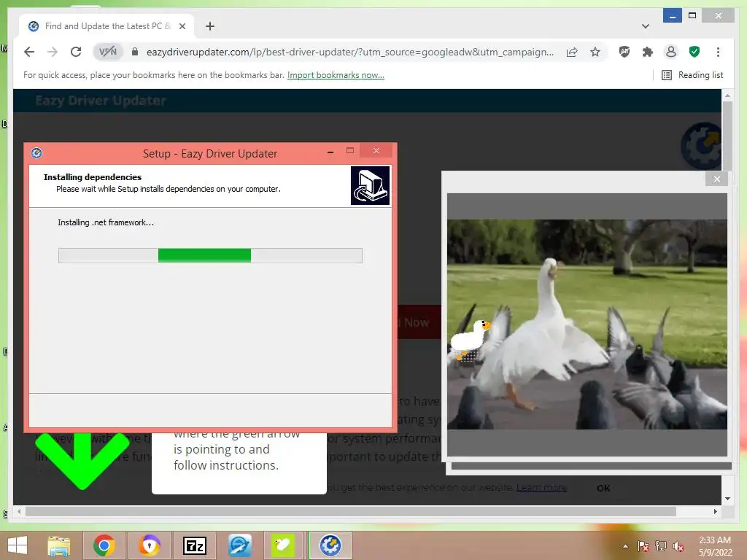Click the Setup window title icon
The width and height of the screenshot is (747, 560).
point(36,153)
